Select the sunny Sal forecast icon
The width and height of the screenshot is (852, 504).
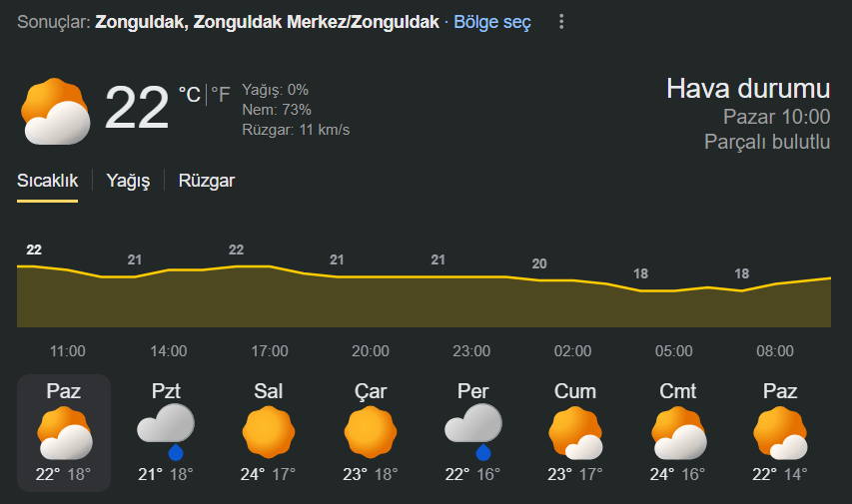coord(269,432)
